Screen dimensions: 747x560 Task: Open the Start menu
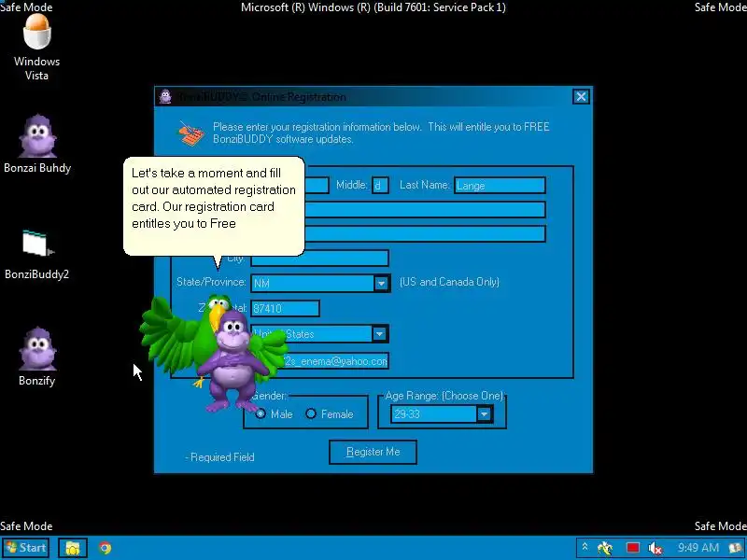click(26, 548)
